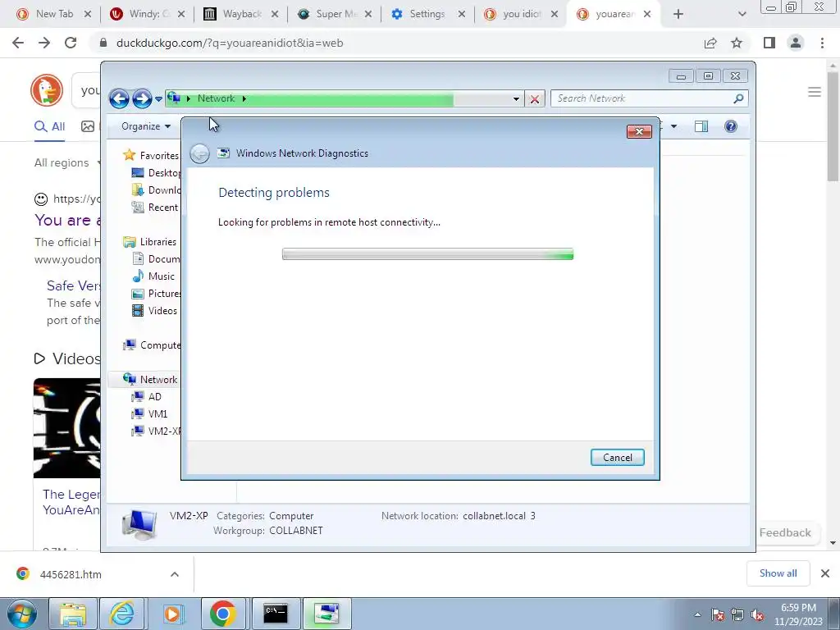Click Chrome back arrow

click(x=18, y=43)
